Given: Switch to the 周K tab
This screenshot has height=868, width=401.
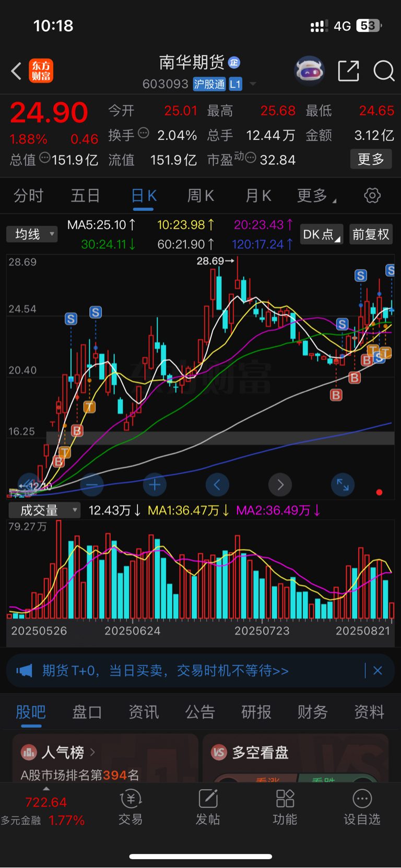Looking at the screenshot, I should pyautogui.click(x=200, y=196).
